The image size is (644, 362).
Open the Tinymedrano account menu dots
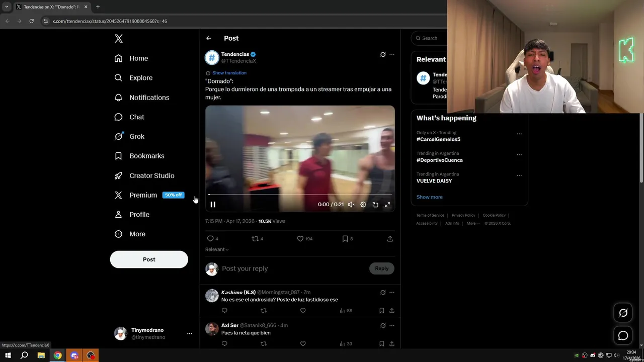pyautogui.click(x=190, y=333)
